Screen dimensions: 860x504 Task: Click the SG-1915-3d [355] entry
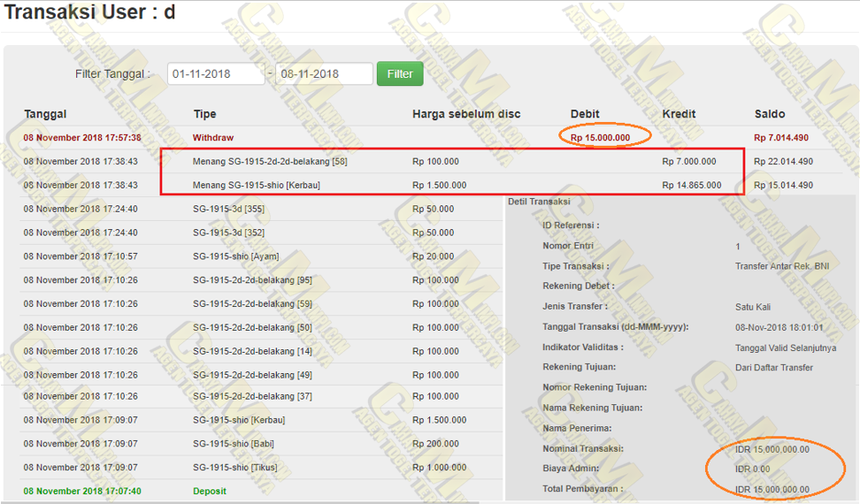click(228, 209)
